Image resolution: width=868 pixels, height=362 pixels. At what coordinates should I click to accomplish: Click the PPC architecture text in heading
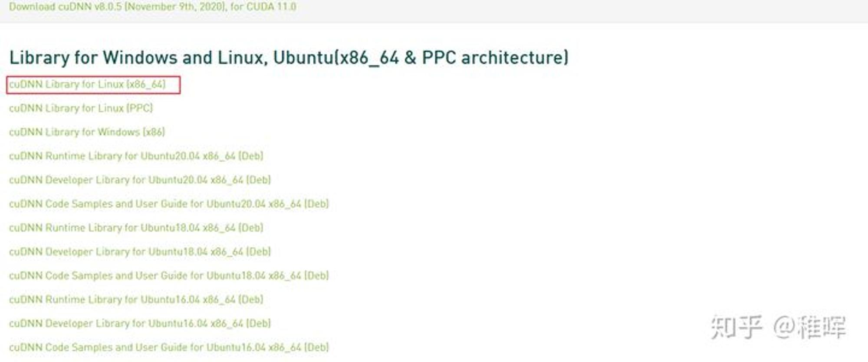[x=495, y=58]
